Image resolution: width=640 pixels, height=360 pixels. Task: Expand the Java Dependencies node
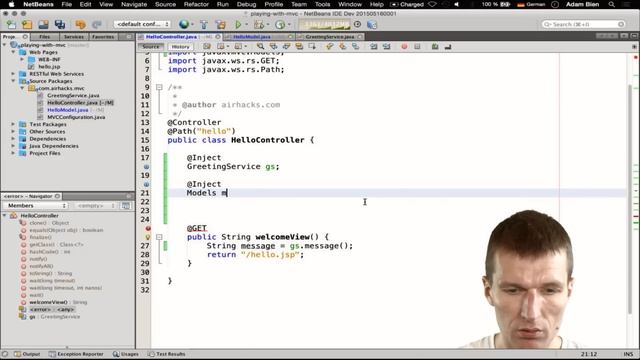[x=13, y=146]
